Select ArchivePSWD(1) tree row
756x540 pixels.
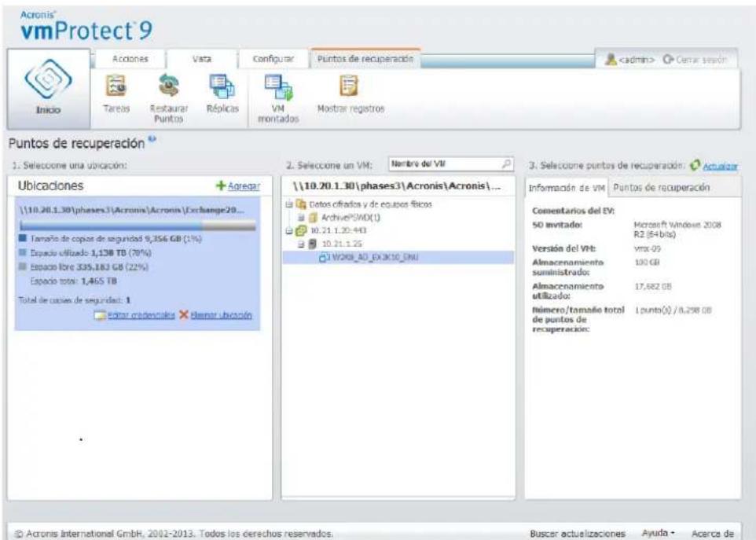click(350, 218)
